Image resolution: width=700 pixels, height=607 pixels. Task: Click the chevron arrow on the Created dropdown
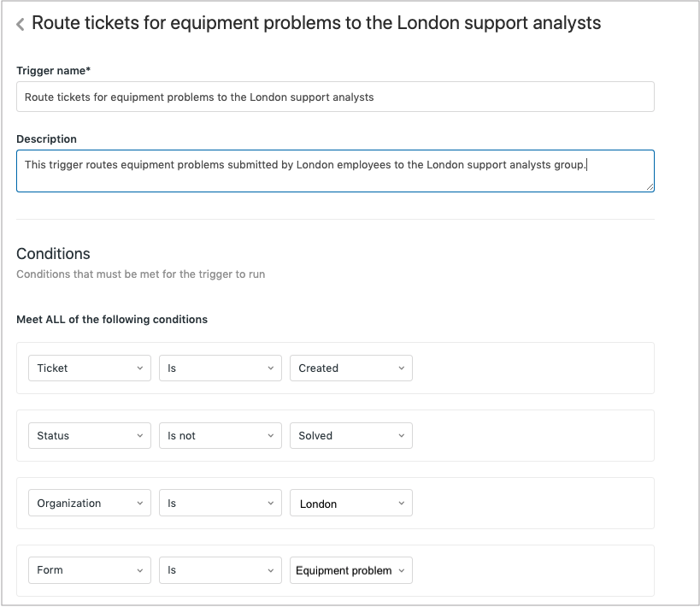pyautogui.click(x=401, y=368)
